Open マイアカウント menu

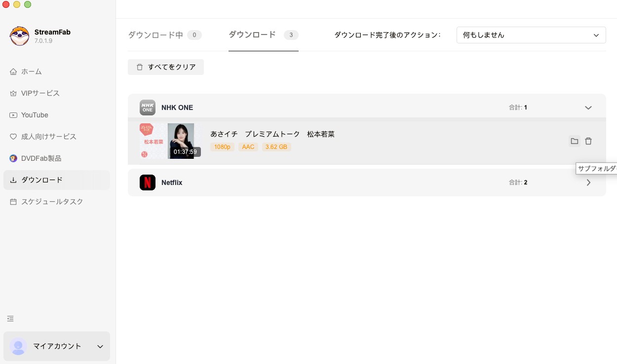[57, 346]
